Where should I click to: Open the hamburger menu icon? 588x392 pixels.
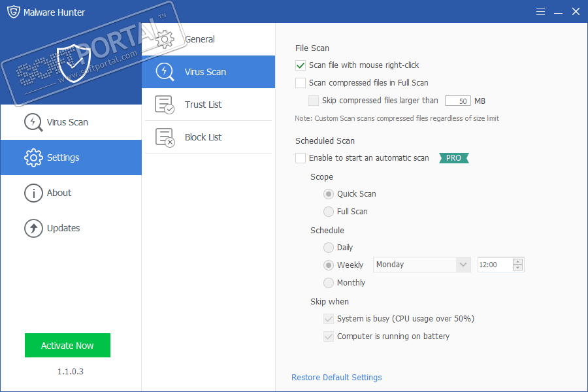click(540, 12)
